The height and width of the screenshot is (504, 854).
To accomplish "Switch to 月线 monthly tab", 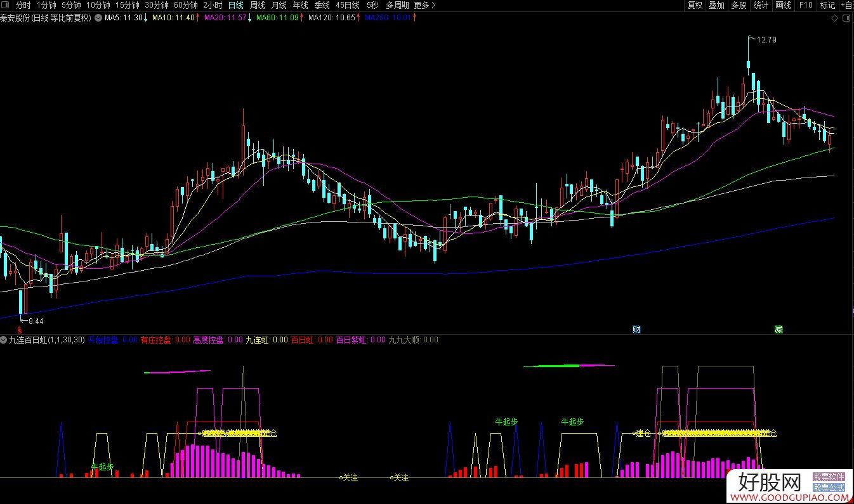I will 279,5.
